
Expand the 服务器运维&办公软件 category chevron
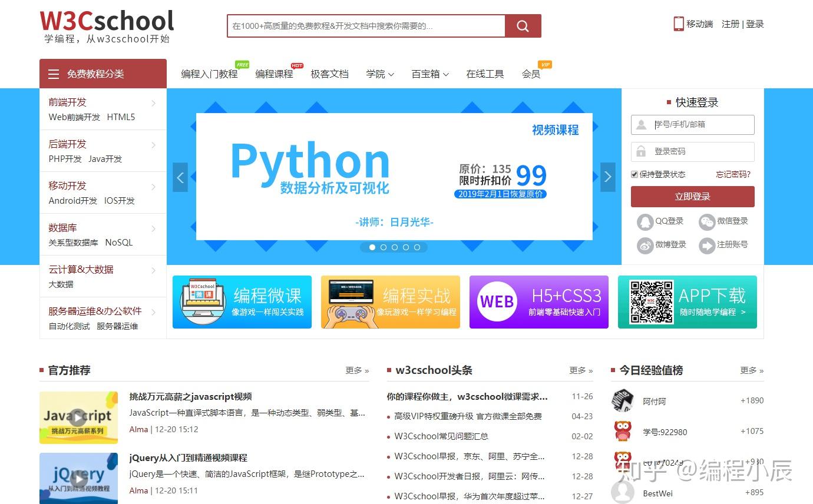pyautogui.click(x=154, y=312)
